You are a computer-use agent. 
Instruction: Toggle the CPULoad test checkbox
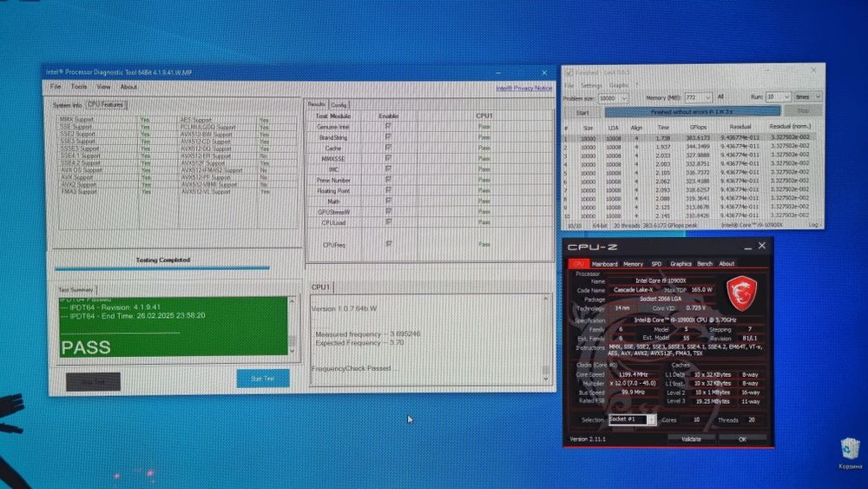pyautogui.click(x=388, y=222)
